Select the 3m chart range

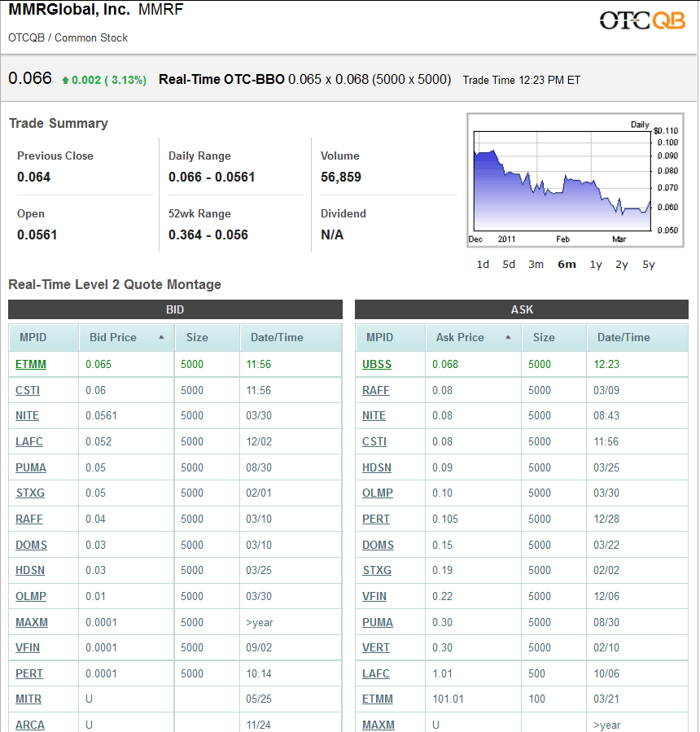(x=536, y=264)
